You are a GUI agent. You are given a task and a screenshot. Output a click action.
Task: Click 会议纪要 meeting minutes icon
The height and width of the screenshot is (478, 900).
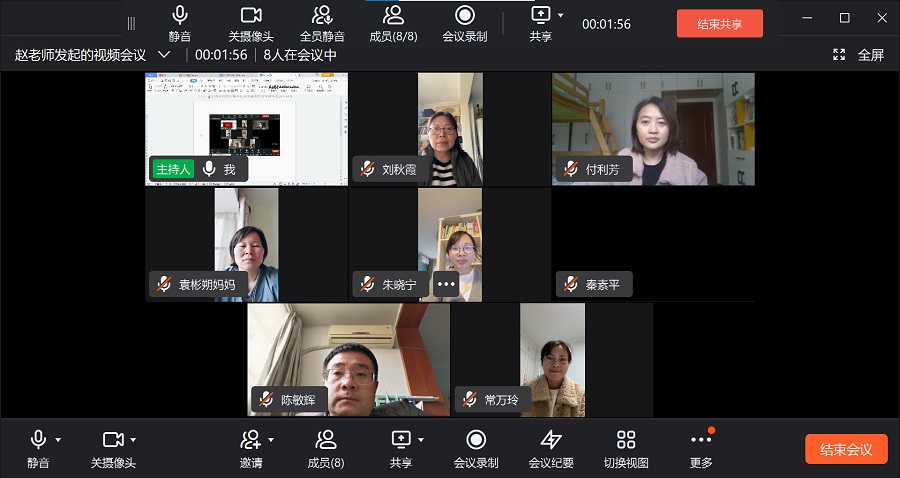click(x=551, y=440)
